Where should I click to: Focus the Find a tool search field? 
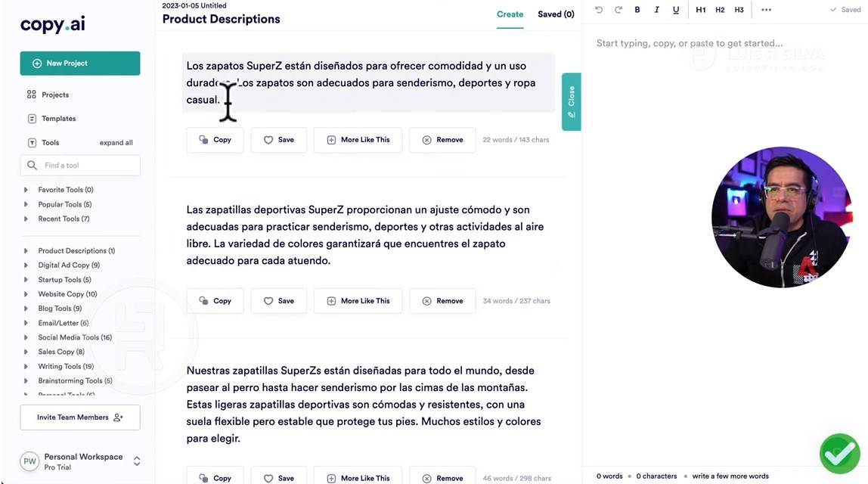(79, 165)
